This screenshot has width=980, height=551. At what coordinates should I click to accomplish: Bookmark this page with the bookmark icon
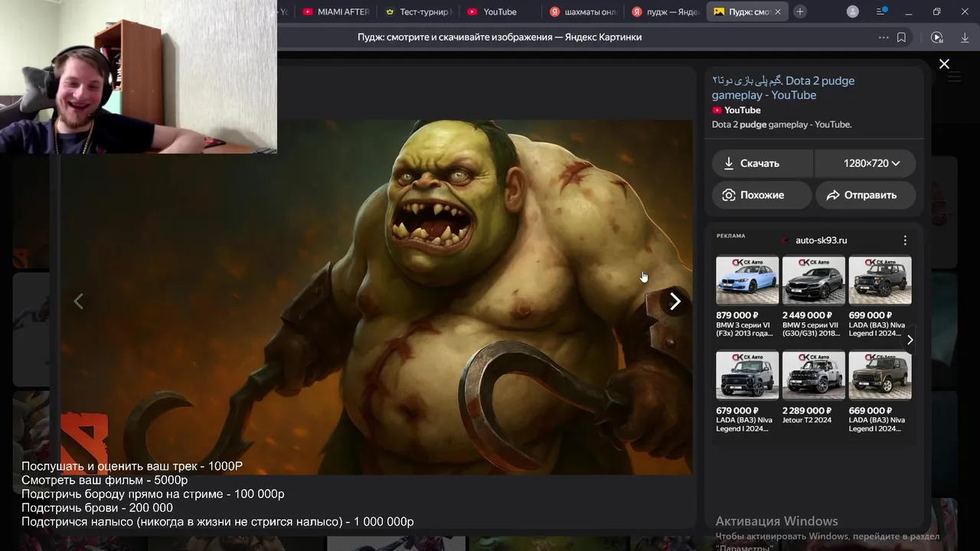[902, 37]
